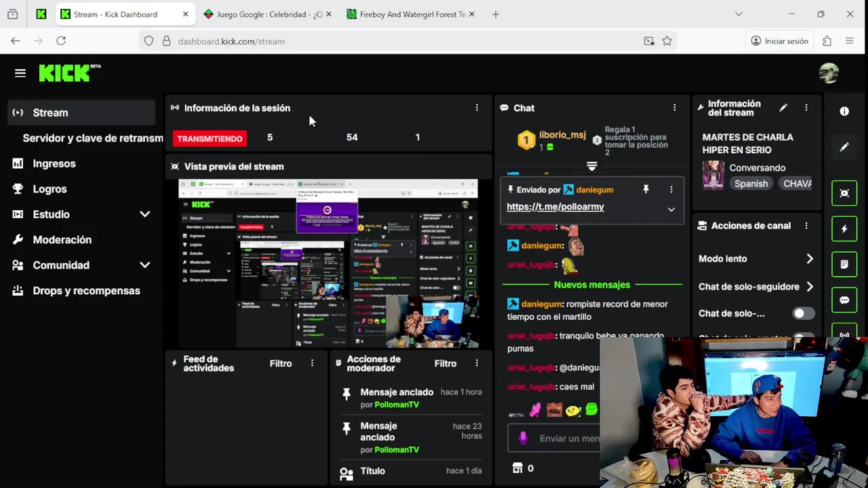The image size is (868, 488).
Task: Click the Spanish language tag
Action: [x=751, y=184]
